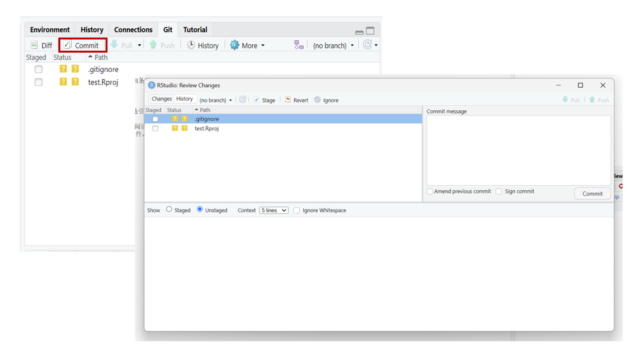The image size is (644, 359).
Task: Click the new branch icon in Git pane
Action: (299, 46)
